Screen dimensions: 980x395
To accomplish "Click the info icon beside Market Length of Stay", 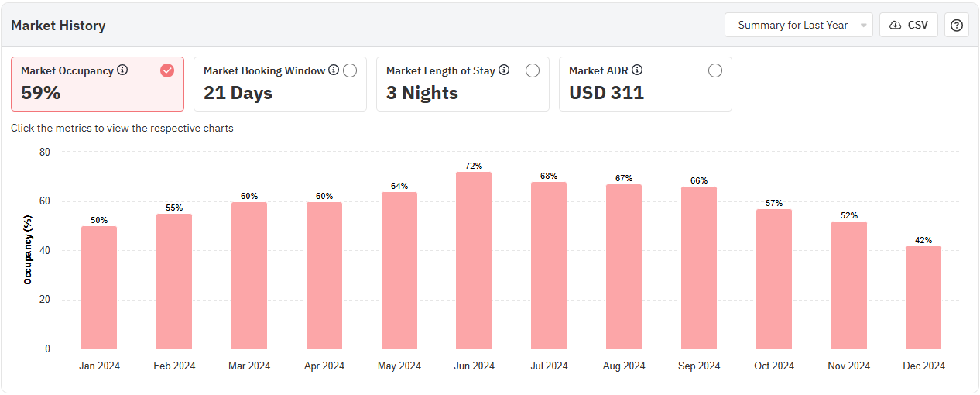I will [x=504, y=70].
